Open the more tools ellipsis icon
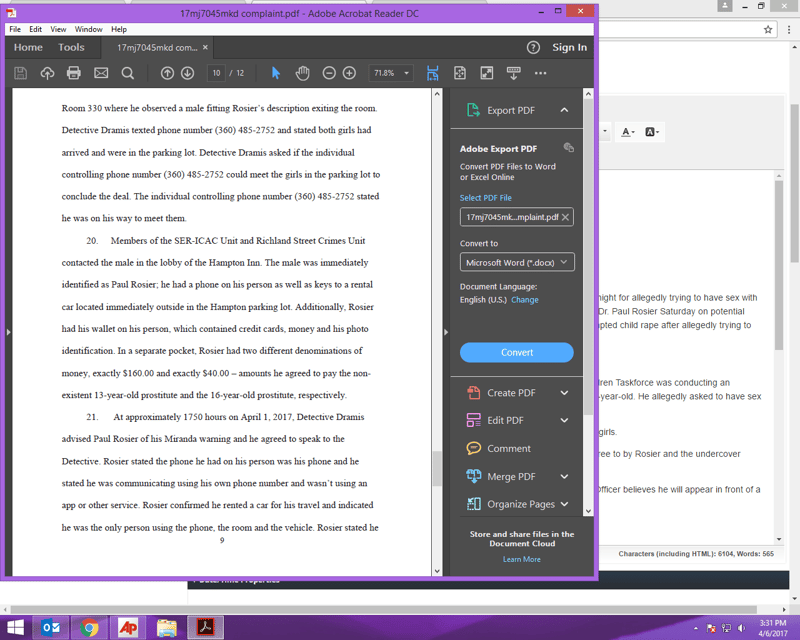The width and height of the screenshot is (800, 640). (x=541, y=73)
